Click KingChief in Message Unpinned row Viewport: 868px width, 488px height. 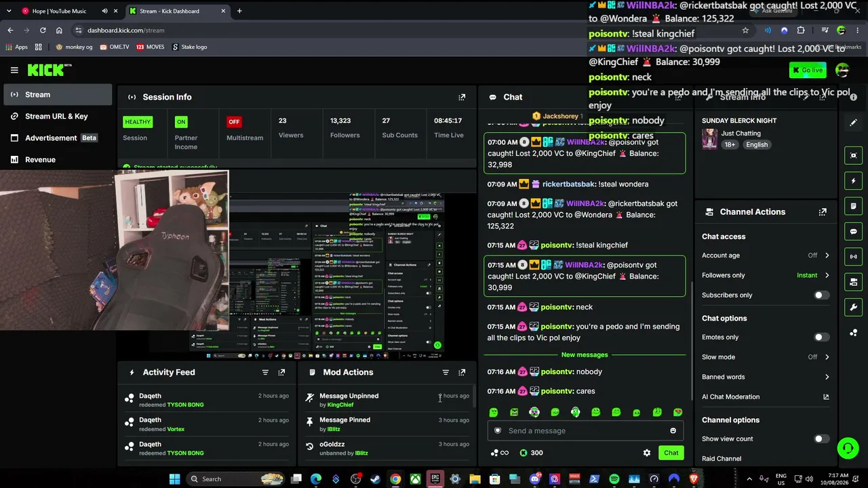(340, 405)
